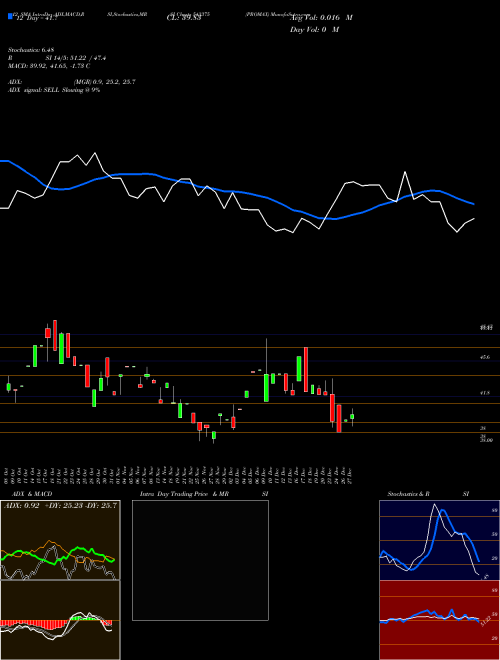The width and height of the screenshot is (500, 660).
Task: Click the 'Intra Day Trading Price & MR SI' title
Action: [204, 494]
